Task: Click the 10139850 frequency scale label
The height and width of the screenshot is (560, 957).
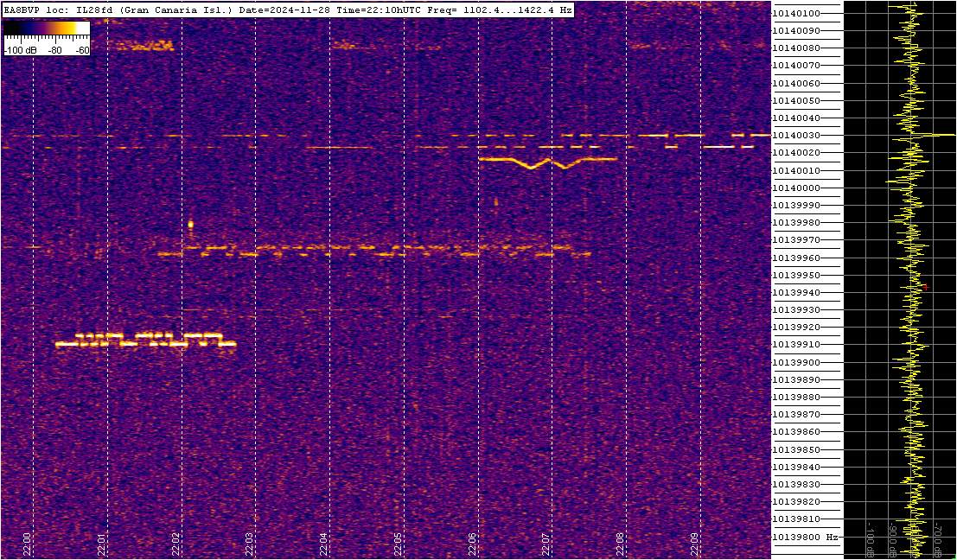Action: click(796, 449)
